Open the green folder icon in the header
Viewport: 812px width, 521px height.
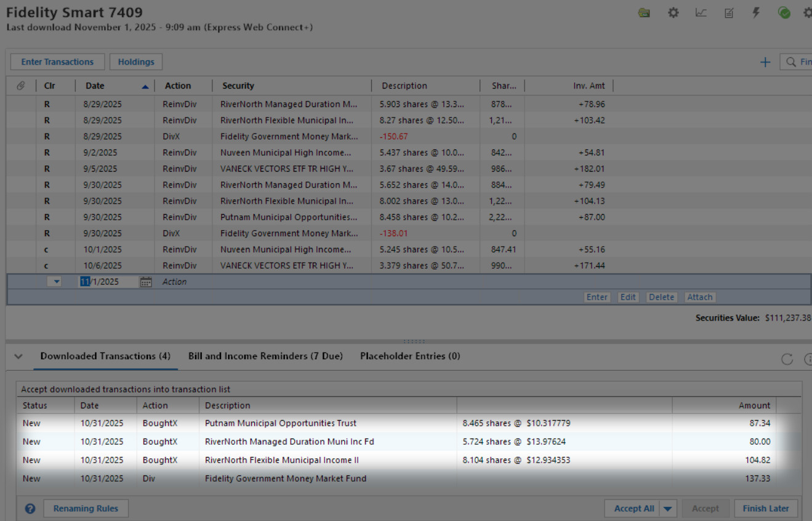click(644, 12)
